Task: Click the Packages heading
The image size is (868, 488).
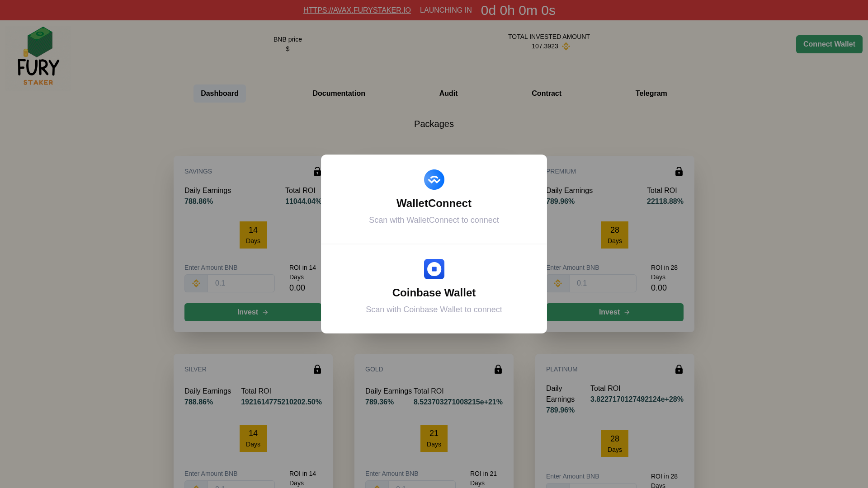Action: coord(434,124)
